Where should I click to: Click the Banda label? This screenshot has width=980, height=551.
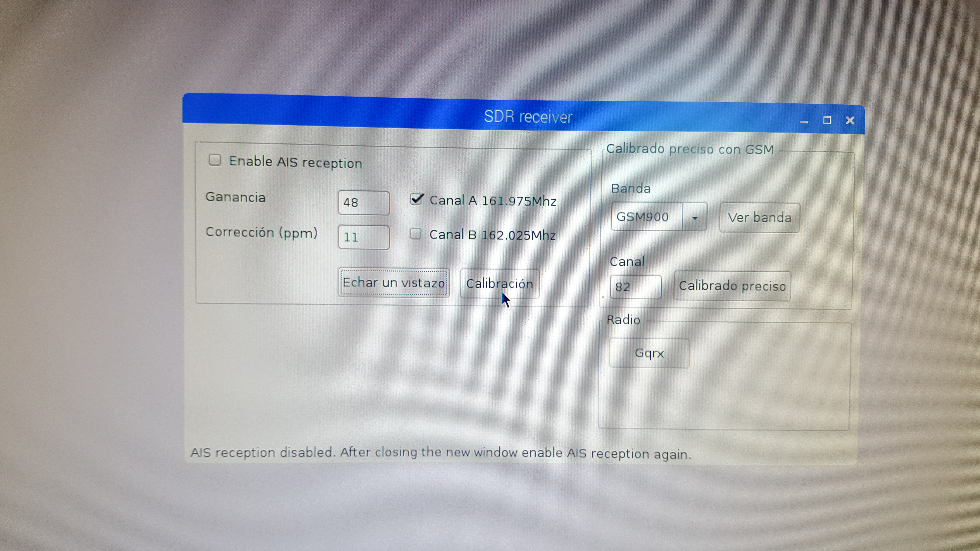[631, 188]
